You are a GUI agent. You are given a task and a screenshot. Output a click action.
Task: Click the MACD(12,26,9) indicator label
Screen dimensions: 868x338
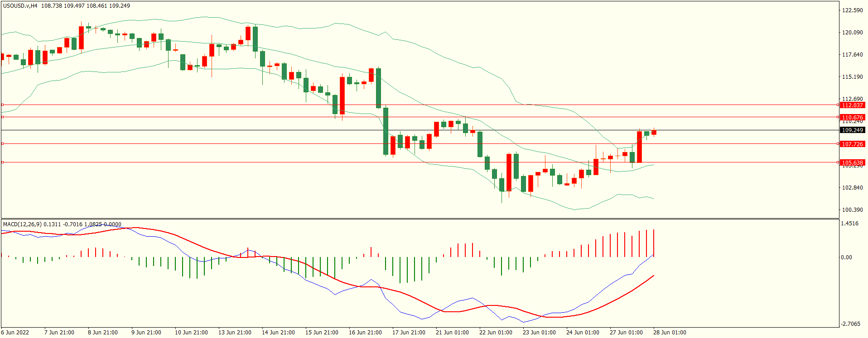pyautogui.click(x=22, y=224)
